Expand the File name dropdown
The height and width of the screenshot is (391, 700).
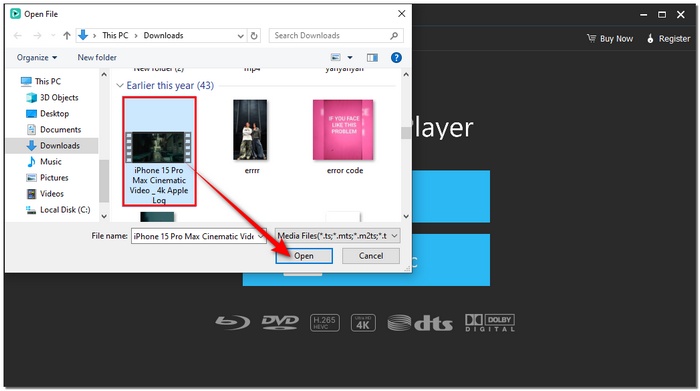(261, 237)
